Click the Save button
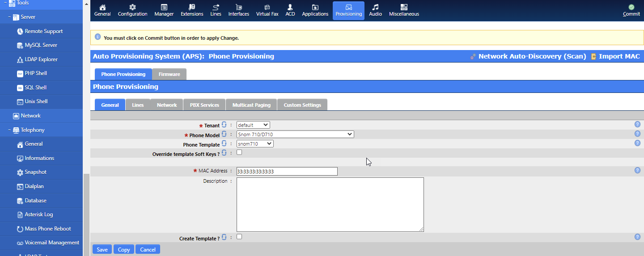644x256 pixels. 102,249
